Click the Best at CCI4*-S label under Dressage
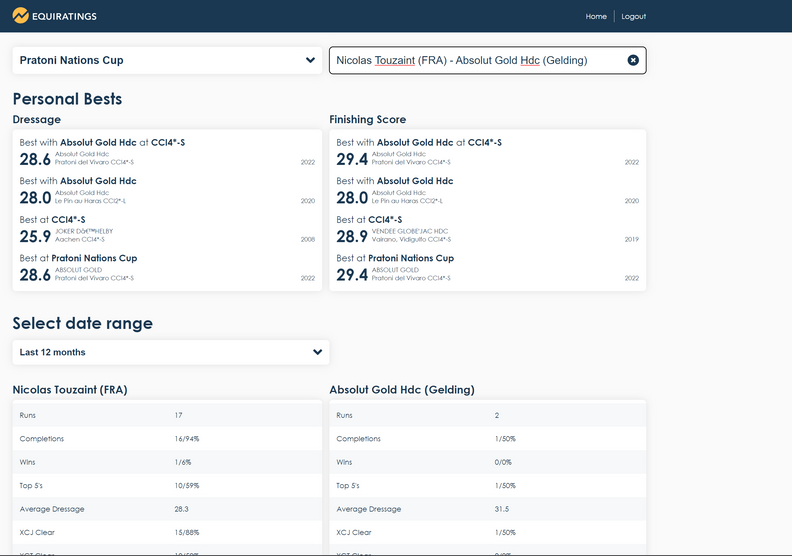This screenshot has height=556, width=792. point(53,220)
